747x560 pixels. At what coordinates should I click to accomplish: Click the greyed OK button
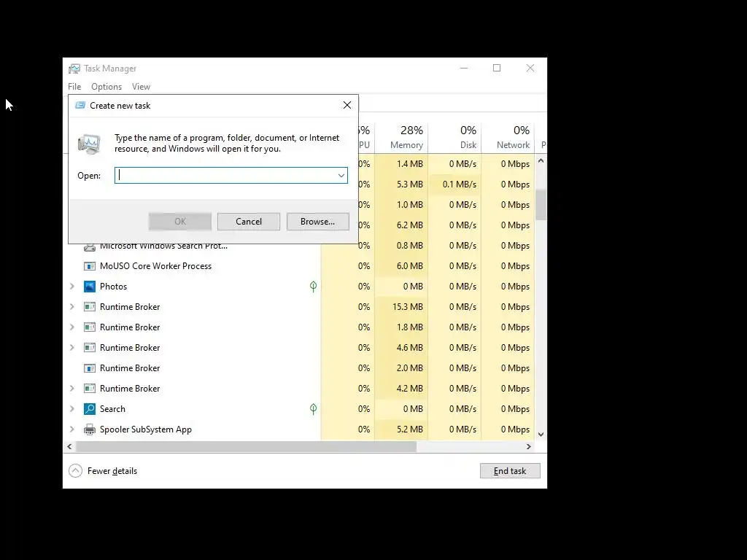coord(180,222)
